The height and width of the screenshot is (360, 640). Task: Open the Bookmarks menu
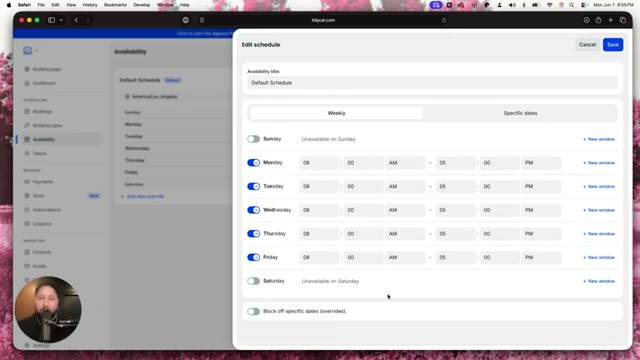pyautogui.click(x=115, y=5)
